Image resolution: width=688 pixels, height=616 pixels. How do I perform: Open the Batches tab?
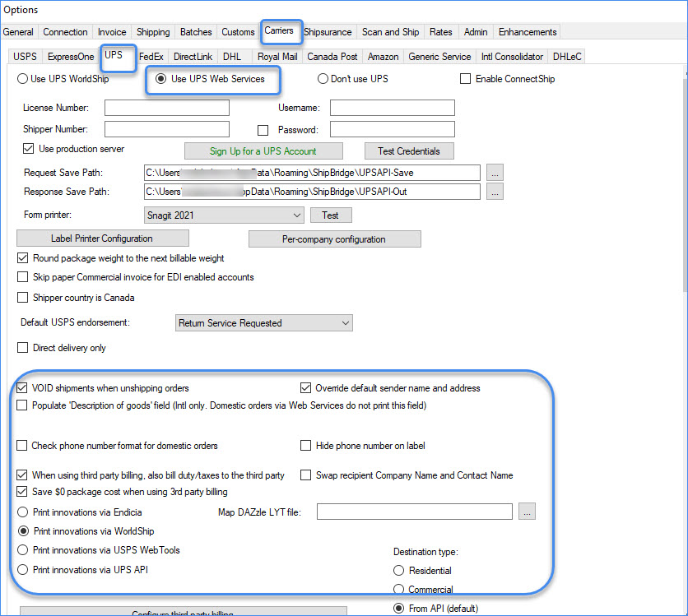(x=196, y=32)
